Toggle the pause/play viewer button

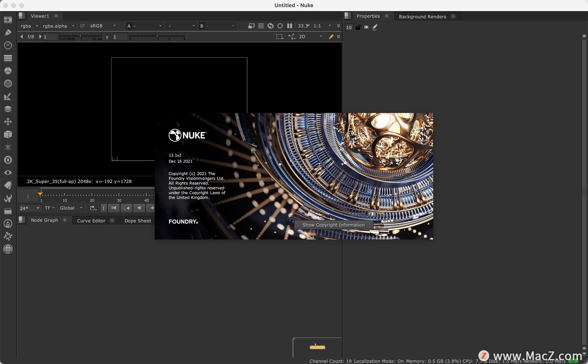click(290, 26)
